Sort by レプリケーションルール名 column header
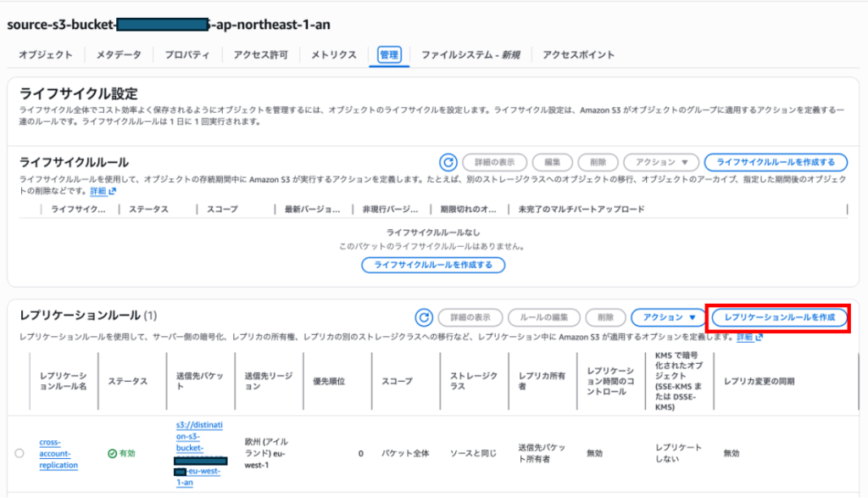 click(63, 381)
